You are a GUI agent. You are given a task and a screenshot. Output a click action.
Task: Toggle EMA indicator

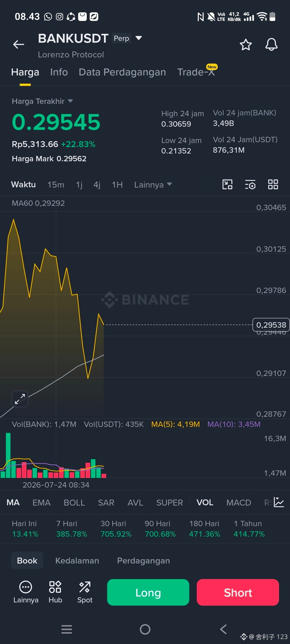41,502
